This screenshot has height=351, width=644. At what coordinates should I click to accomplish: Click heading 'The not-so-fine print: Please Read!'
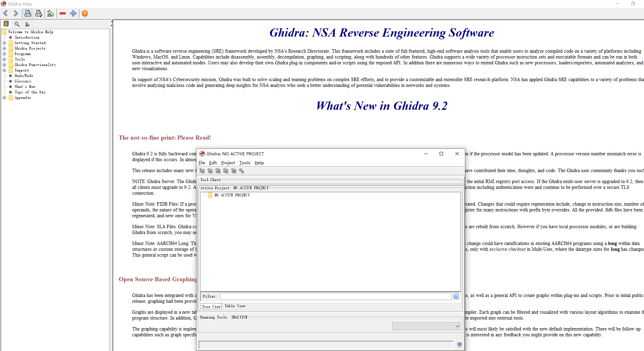click(x=165, y=138)
